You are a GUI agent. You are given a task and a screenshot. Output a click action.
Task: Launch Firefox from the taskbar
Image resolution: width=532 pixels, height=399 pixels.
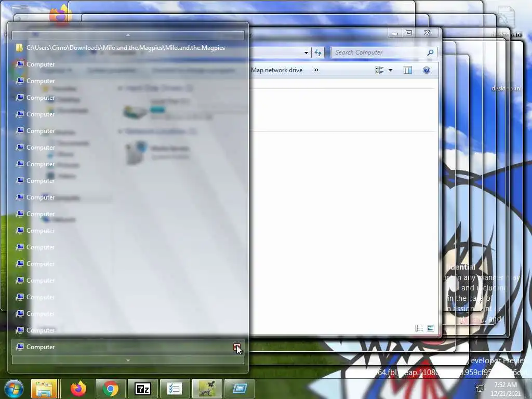[x=78, y=389]
